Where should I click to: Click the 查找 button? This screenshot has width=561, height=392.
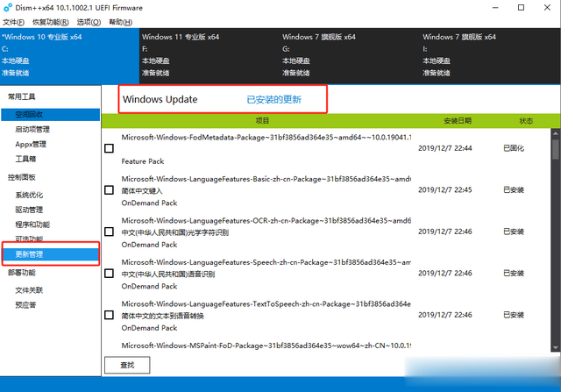point(127,365)
